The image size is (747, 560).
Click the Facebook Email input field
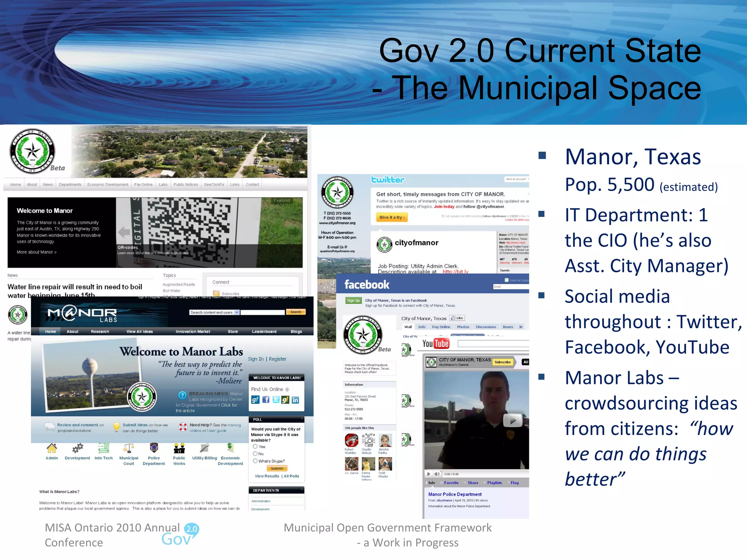[511, 287]
